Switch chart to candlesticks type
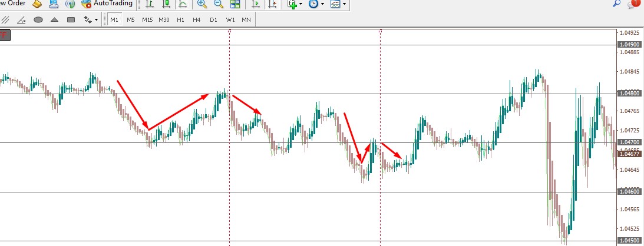The image size is (644, 246). tap(166, 4)
